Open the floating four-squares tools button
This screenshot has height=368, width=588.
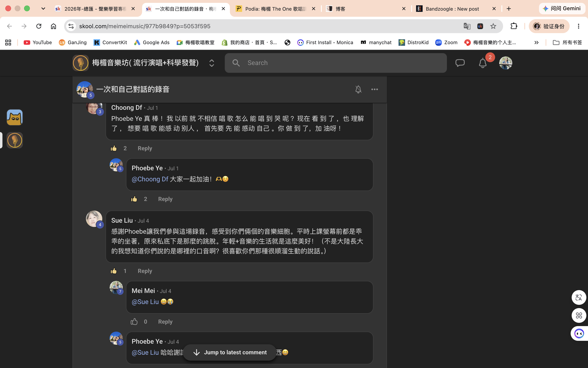click(x=579, y=315)
